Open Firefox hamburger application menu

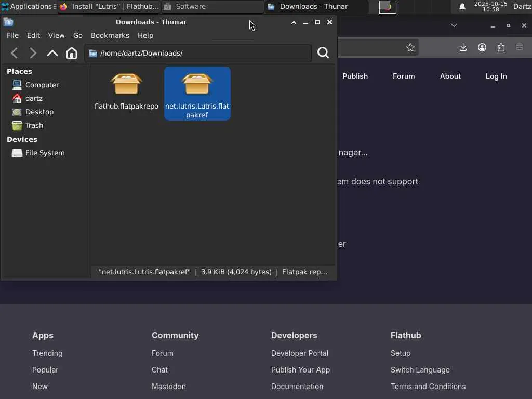(520, 47)
